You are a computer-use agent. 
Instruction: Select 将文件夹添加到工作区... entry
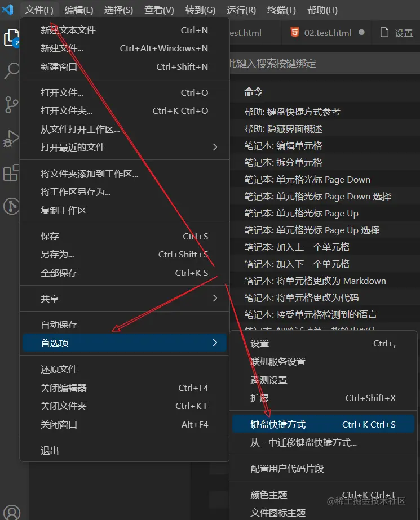(x=125, y=174)
